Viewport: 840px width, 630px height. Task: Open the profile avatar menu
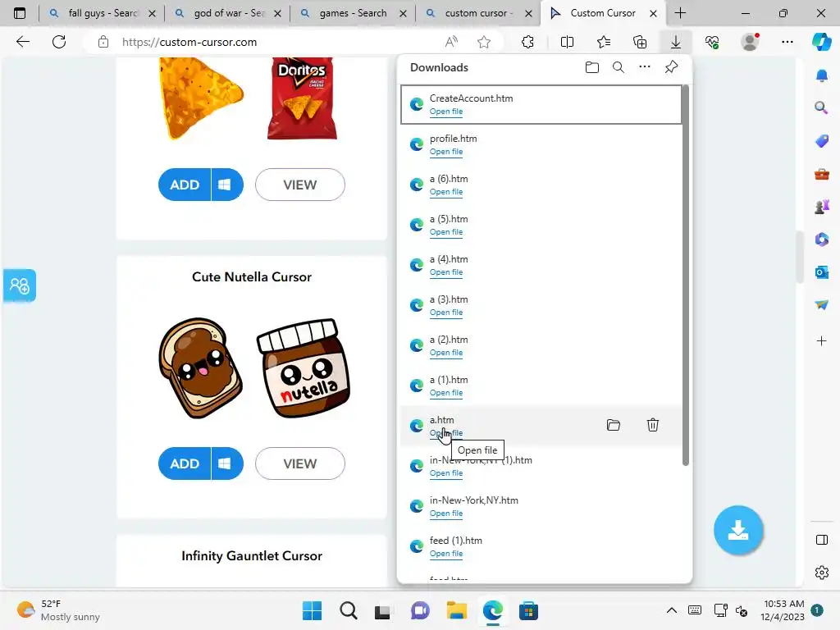(750, 42)
